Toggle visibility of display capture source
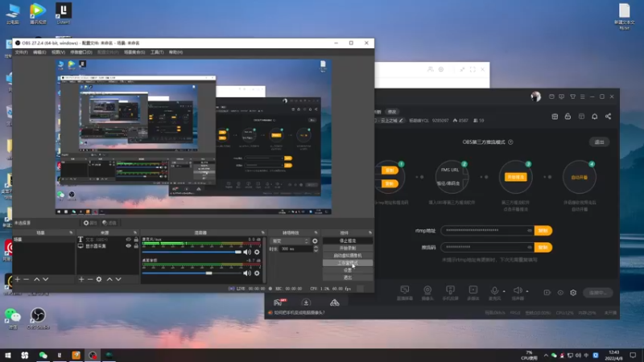This screenshot has height=362, width=644. [129, 246]
